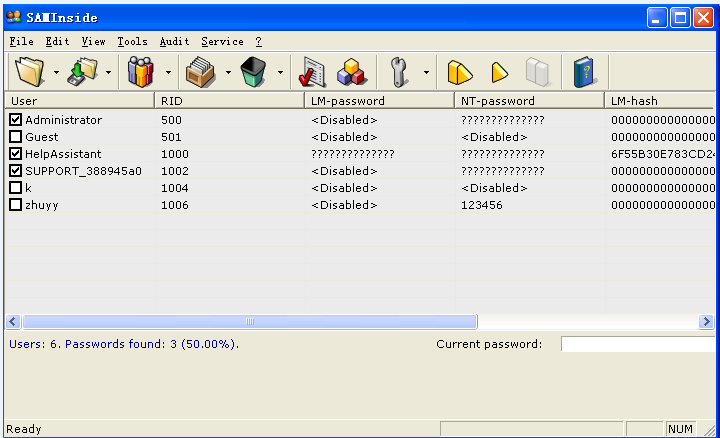Click the RID 1006 cell
Viewport: 720px width, 438px height.
click(x=174, y=205)
